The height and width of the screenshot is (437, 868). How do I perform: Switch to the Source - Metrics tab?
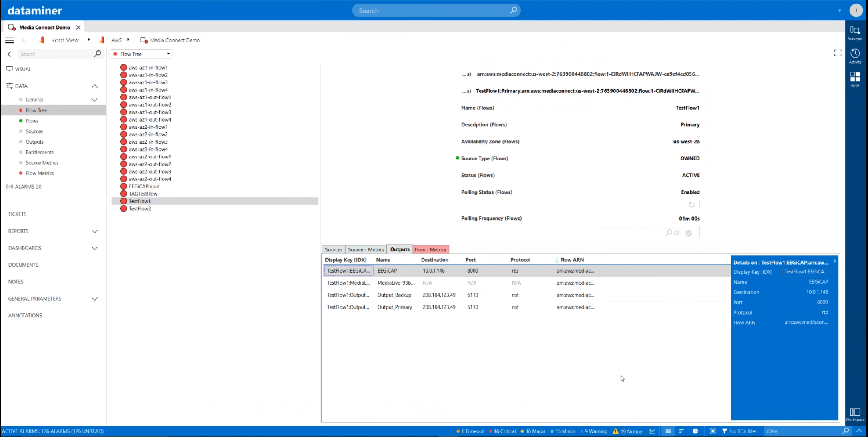(x=366, y=249)
